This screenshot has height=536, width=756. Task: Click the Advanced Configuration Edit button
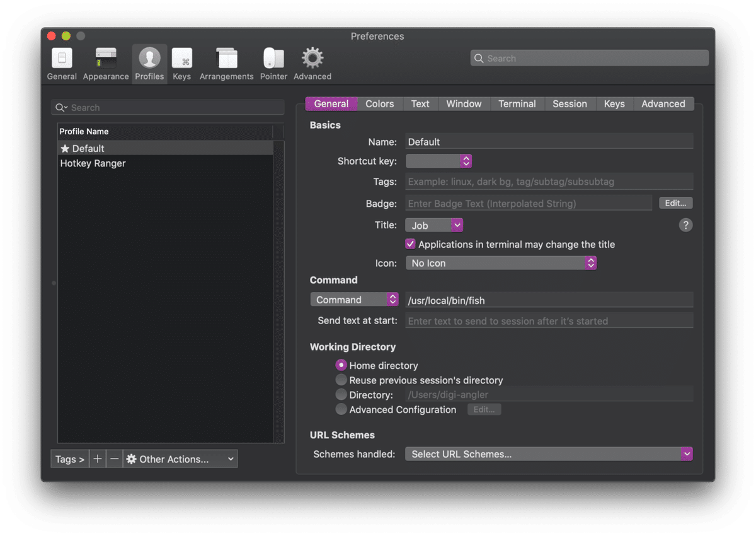click(484, 410)
